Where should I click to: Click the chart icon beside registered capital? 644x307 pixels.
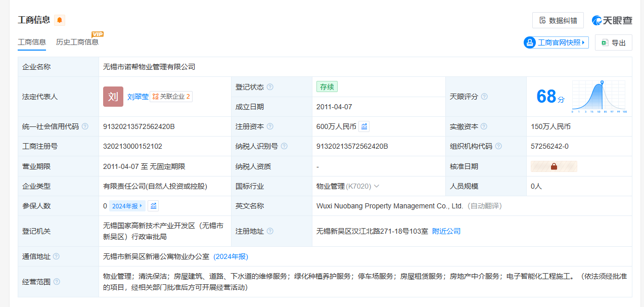click(x=364, y=126)
